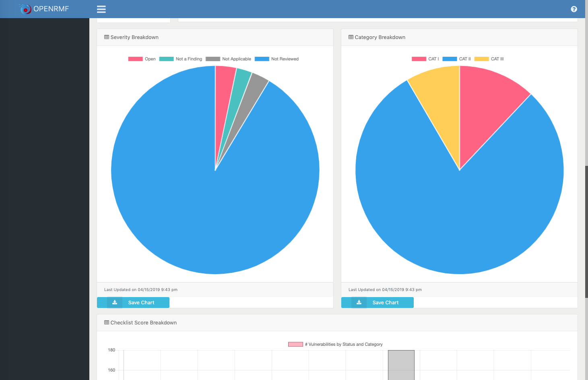The width and height of the screenshot is (588, 380).
Task: Click the Category Breakdown table icon
Action: pos(351,37)
